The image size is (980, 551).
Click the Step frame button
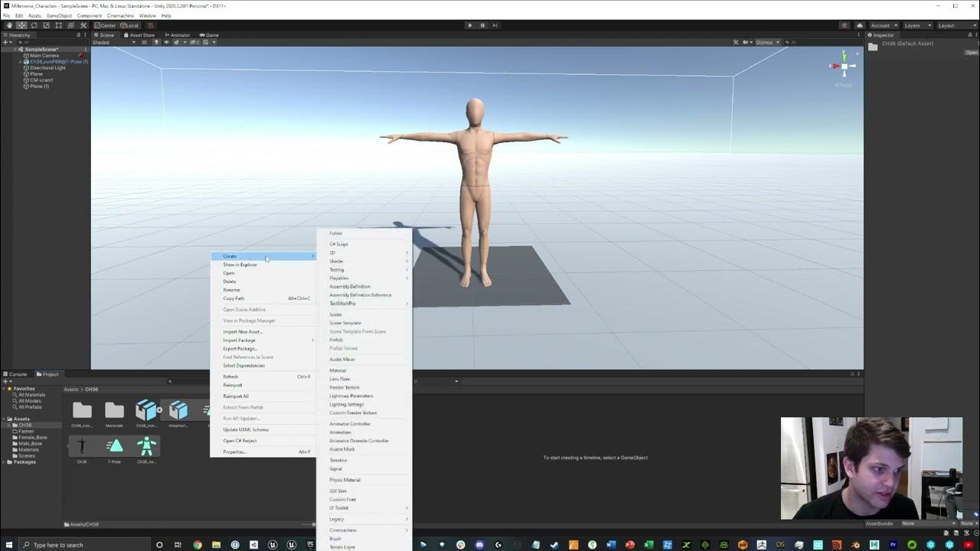pos(495,25)
